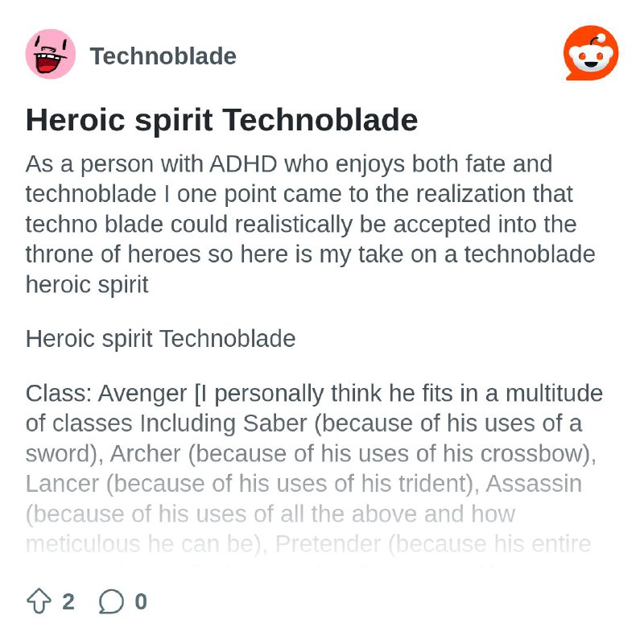
Task: Click the 'Assassin' class mention in the post
Action: pos(534,484)
